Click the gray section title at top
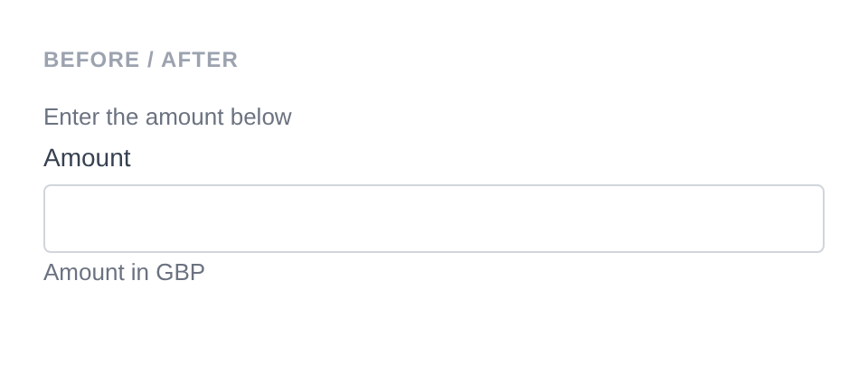This screenshot has height=365, width=868. coord(141,60)
